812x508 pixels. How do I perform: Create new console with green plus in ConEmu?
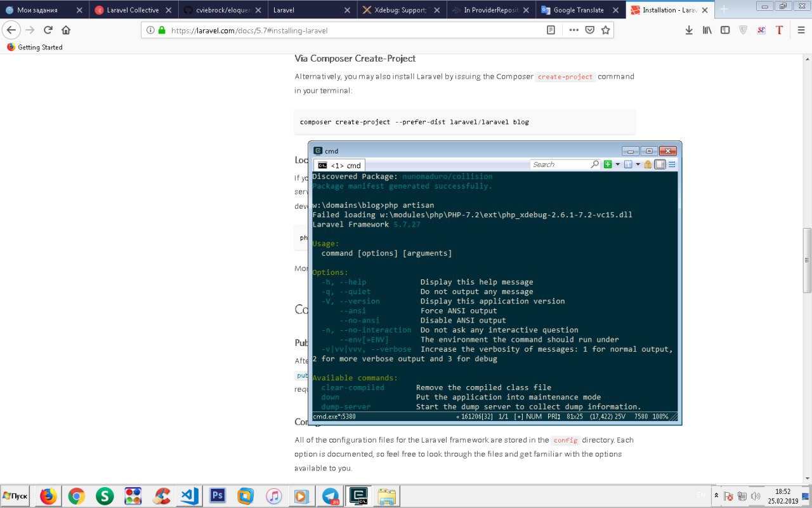click(x=608, y=164)
